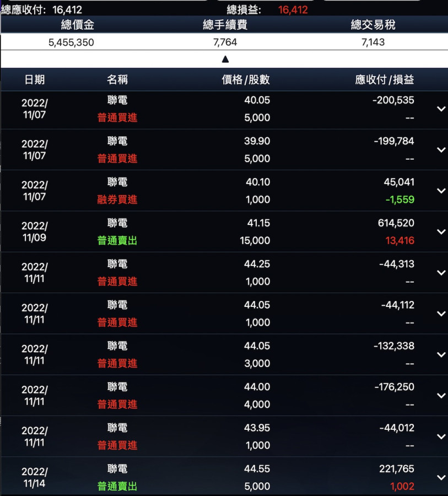Click the amount -176,250
The height and width of the screenshot is (496, 448).
pyautogui.click(x=394, y=386)
